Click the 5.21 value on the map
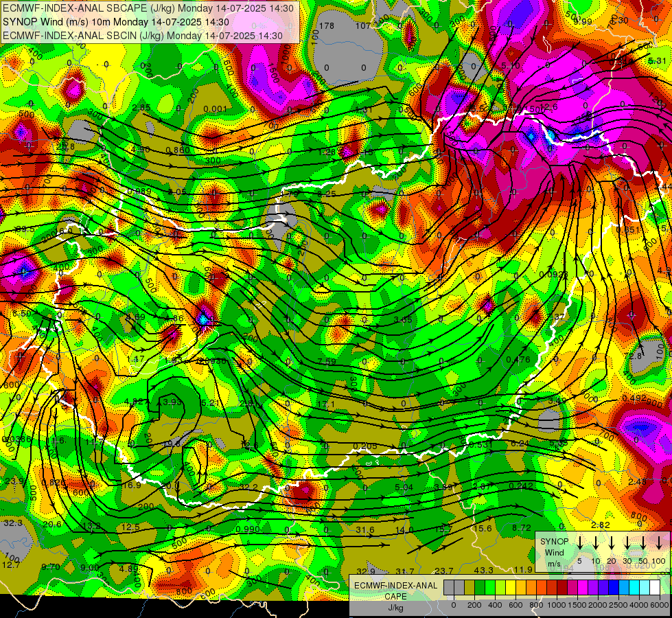Image resolution: width=672 pixels, height=618 pixels. [210, 402]
